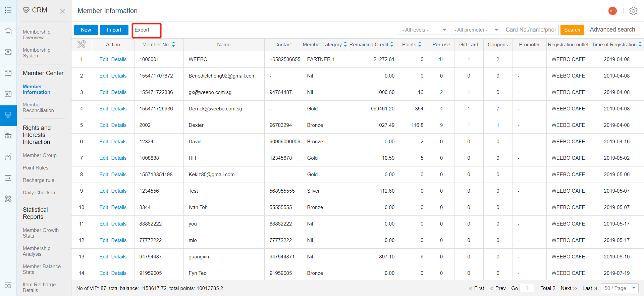Open the table column settings wrench icon
Image resolution: width=644 pixels, height=296 pixels.
pyautogui.click(x=82, y=44)
